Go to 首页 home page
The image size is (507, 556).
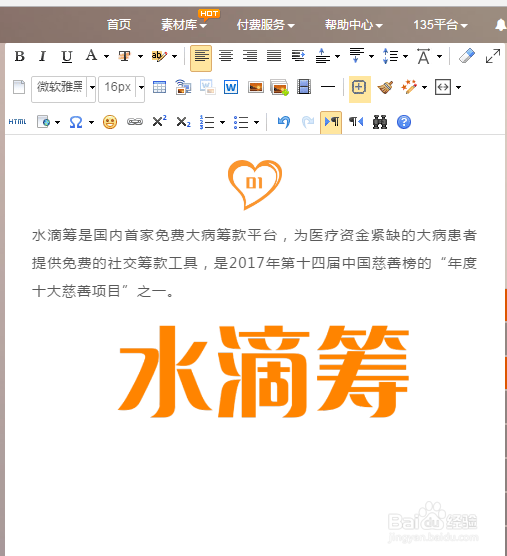click(x=119, y=25)
